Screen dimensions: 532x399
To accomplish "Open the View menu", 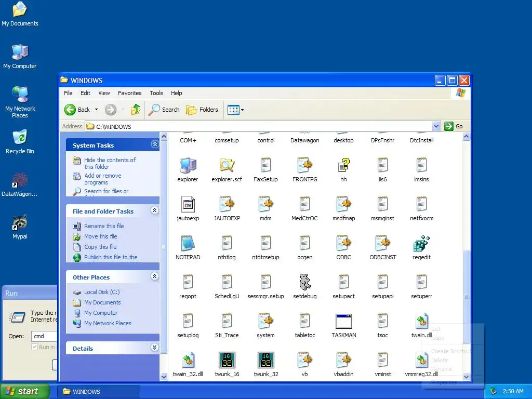I will [x=104, y=93].
